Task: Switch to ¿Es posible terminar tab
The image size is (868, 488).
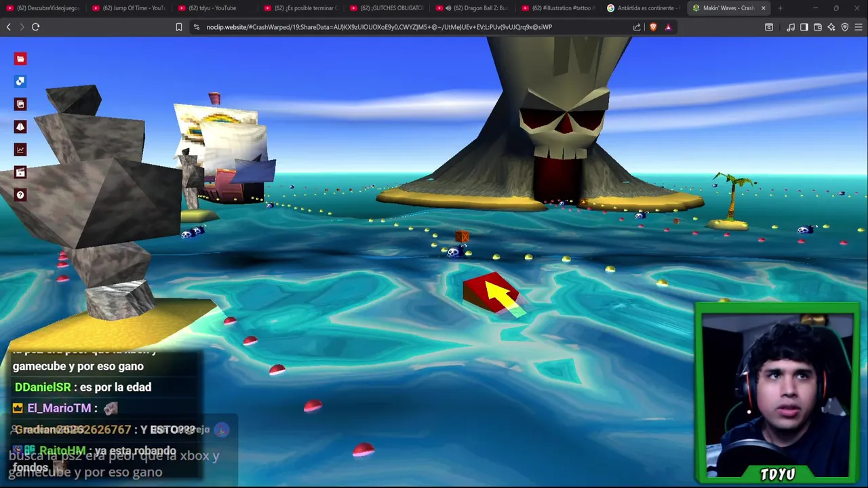Action: [x=301, y=8]
